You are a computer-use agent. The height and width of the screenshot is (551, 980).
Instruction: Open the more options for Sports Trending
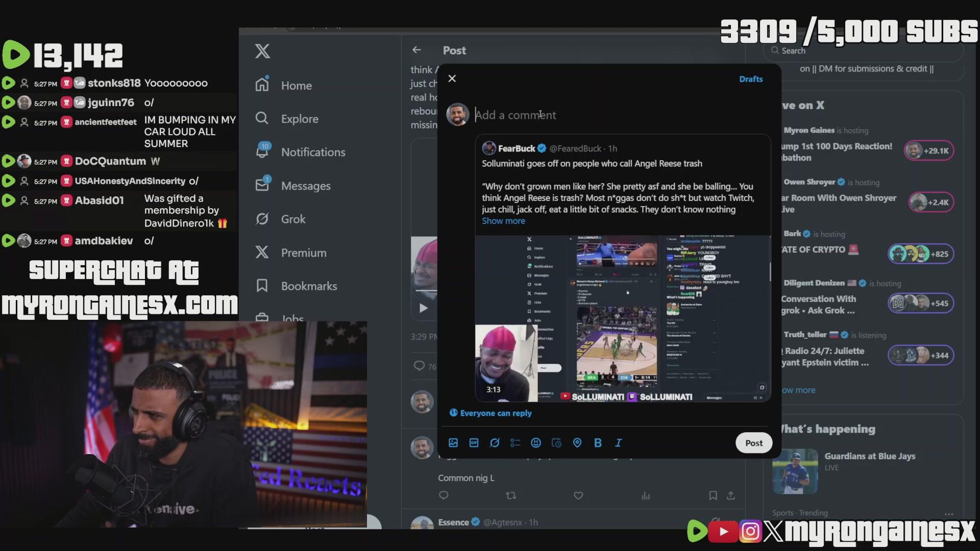pos(949,514)
